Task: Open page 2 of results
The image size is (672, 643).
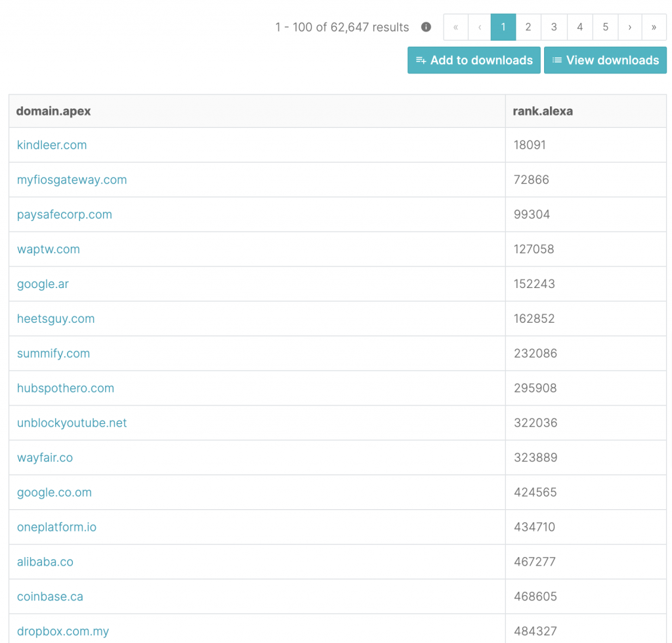Action: (528, 27)
